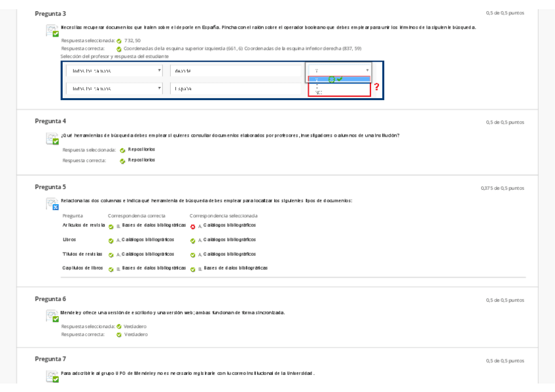Click the Pregunta 6 question status icon

(x=52, y=315)
